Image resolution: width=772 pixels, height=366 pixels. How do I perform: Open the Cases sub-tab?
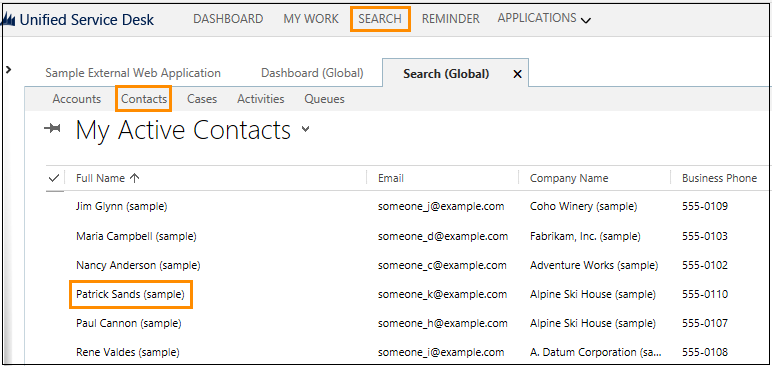pyautogui.click(x=202, y=99)
